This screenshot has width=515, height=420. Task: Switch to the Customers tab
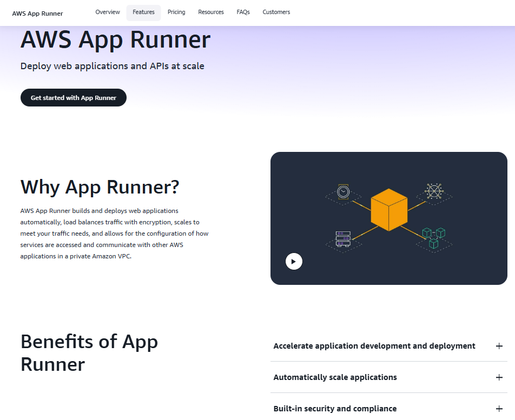point(276,12)
